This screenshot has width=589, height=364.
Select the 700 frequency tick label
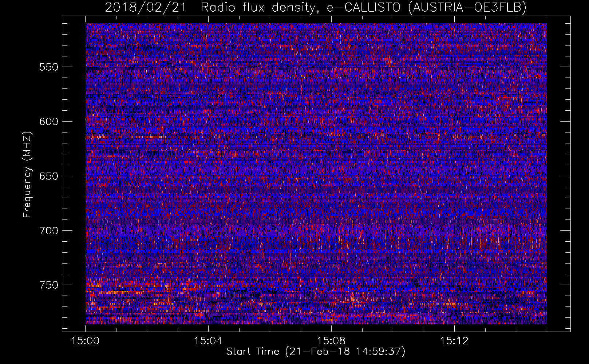(49, 231)
